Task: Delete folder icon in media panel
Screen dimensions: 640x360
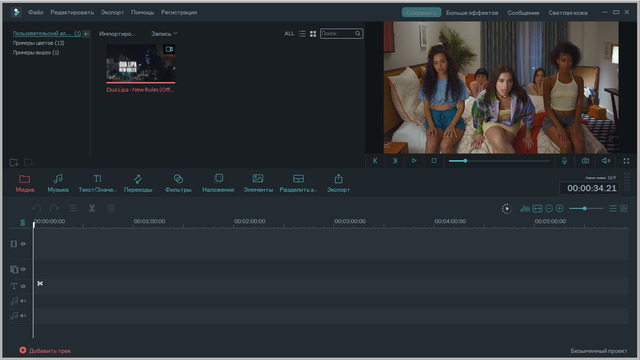Action: (28, 162)
